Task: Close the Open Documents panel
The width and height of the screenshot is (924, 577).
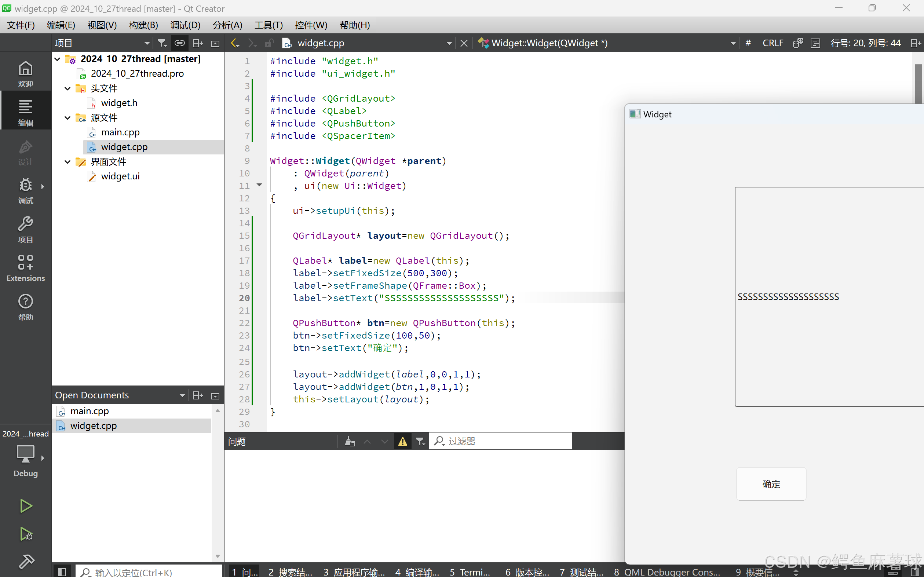Action: [215, 396]
